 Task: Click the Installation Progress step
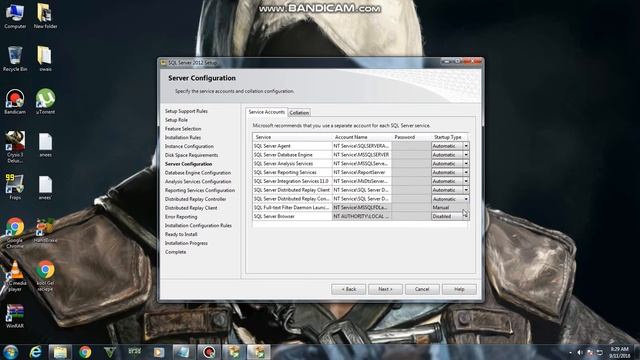point(186,243)
